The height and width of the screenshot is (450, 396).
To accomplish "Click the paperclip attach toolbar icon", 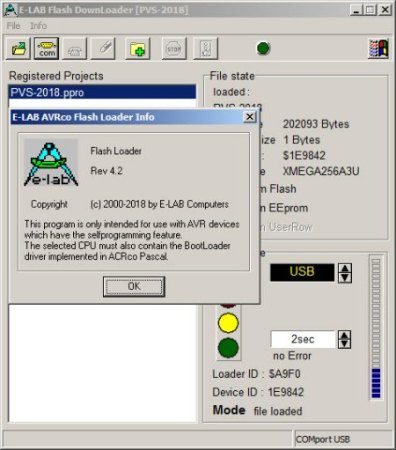I will click(x=103, y=49).
